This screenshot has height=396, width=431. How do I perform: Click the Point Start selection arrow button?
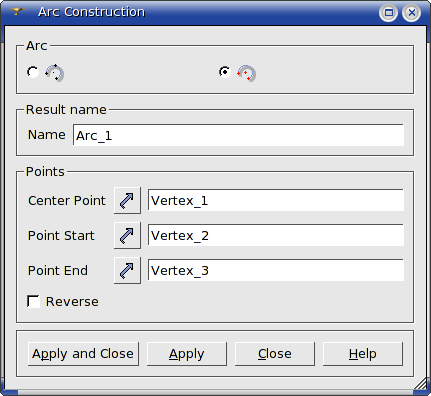127,235
